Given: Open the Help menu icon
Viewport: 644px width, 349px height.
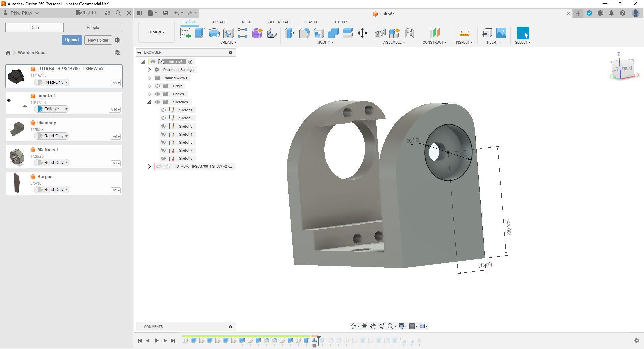Looking at the screenshot, I should point(623,13).
